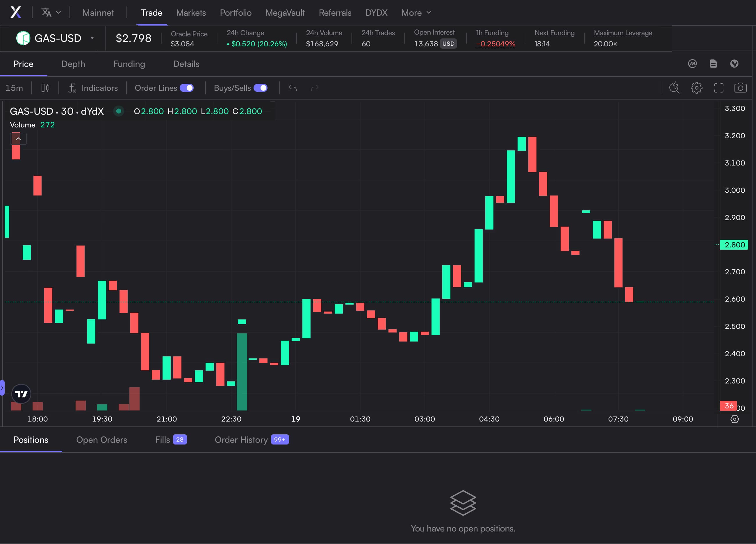Screen dimensions: 756x544
Task: Switch to Funding tab
Action: tap(129, 64)
